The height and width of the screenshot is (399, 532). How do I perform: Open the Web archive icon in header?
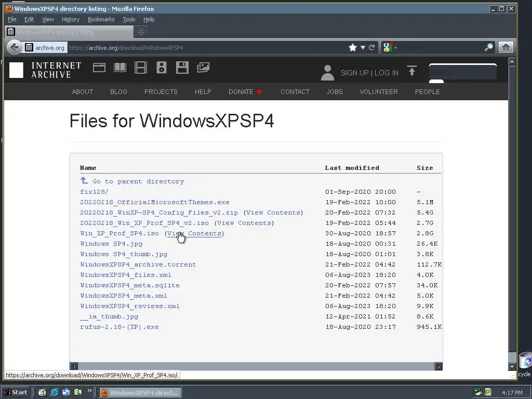(x=99, y=68)
